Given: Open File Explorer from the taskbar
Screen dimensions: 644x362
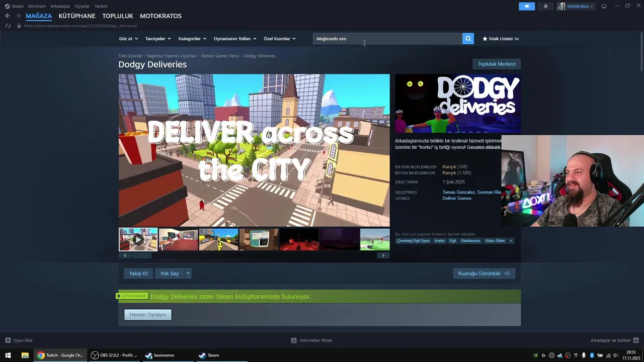Looking at the screenshot, I should (25, 355).
